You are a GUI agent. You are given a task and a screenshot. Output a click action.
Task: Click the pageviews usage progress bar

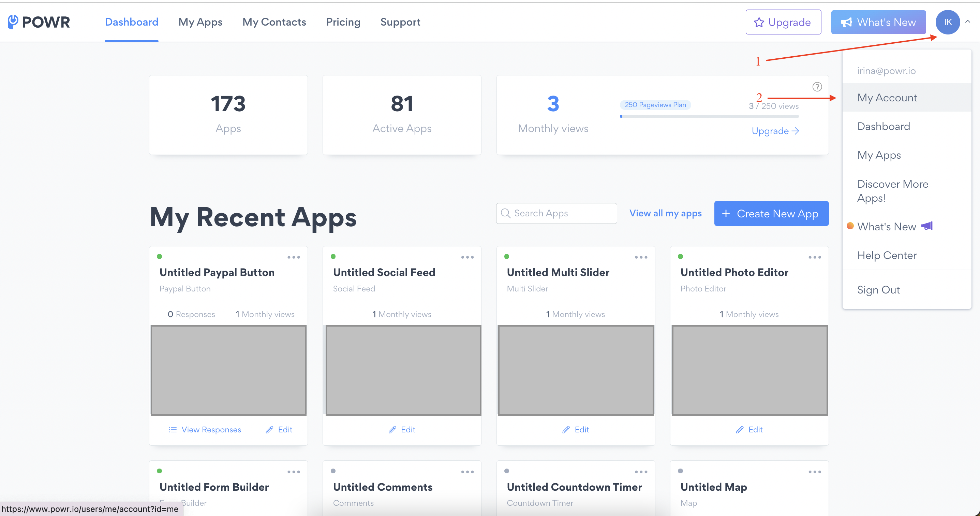709,116
